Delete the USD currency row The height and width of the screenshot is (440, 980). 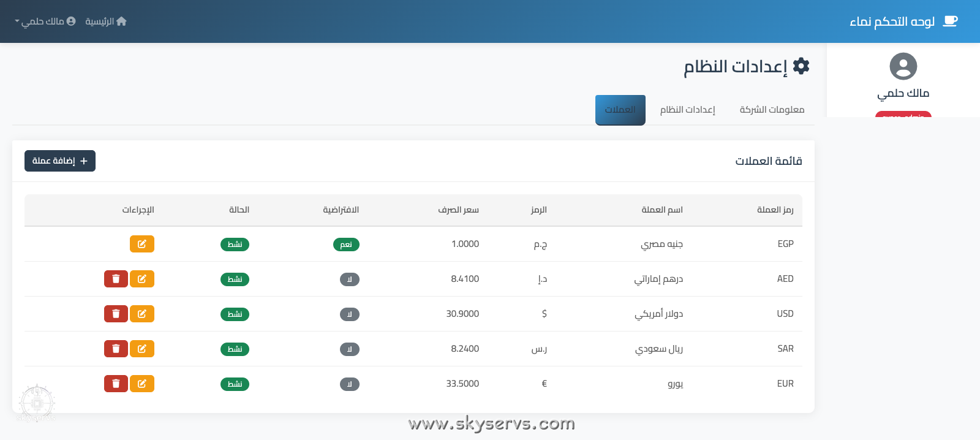[116, 314]
